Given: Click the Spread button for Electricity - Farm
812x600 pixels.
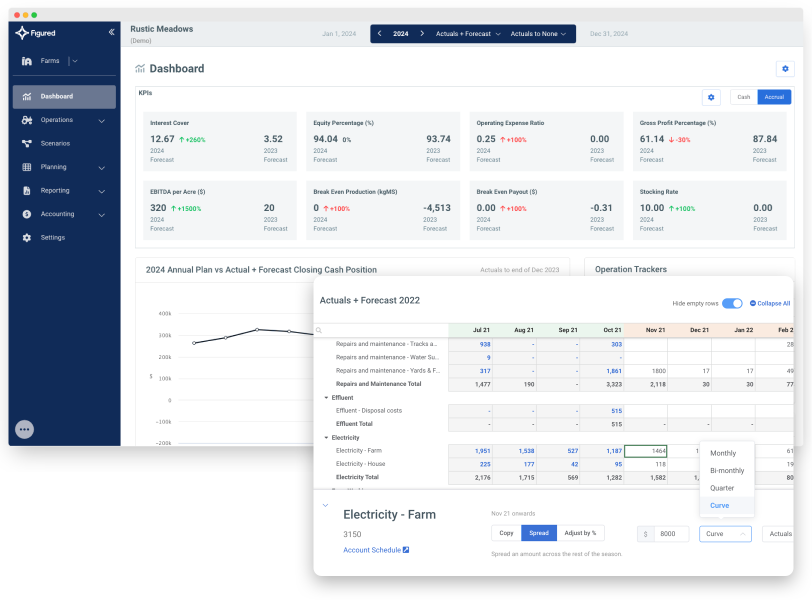Looking at the screenshot, I should point(540,533).
